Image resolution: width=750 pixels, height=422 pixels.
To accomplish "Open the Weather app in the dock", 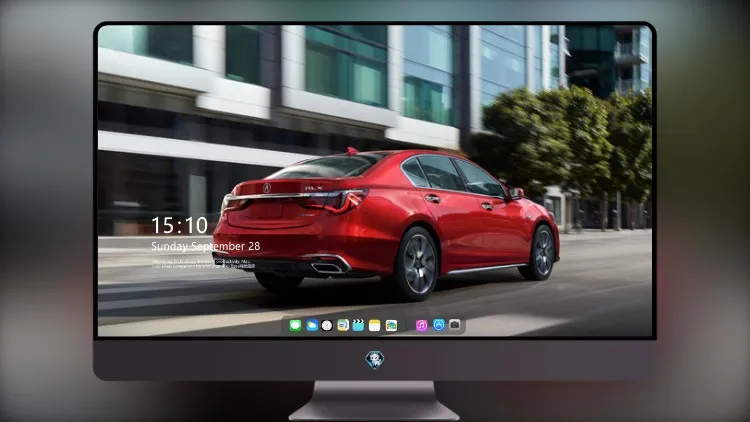I will [x=312, y=325].
